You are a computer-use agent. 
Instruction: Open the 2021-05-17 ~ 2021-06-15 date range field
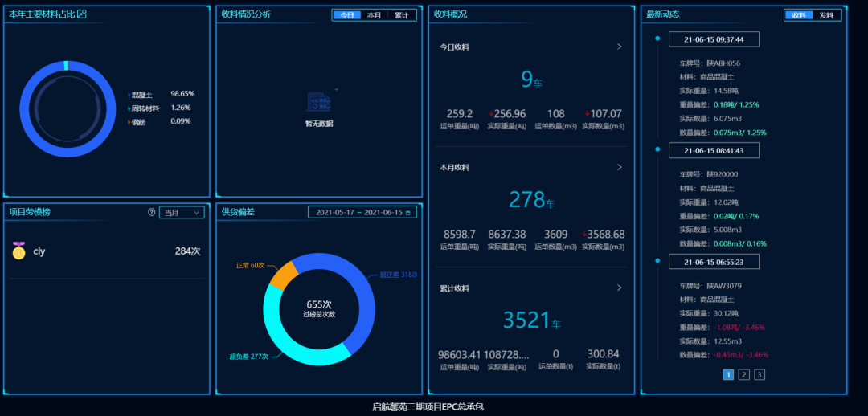tap(358, 213)
